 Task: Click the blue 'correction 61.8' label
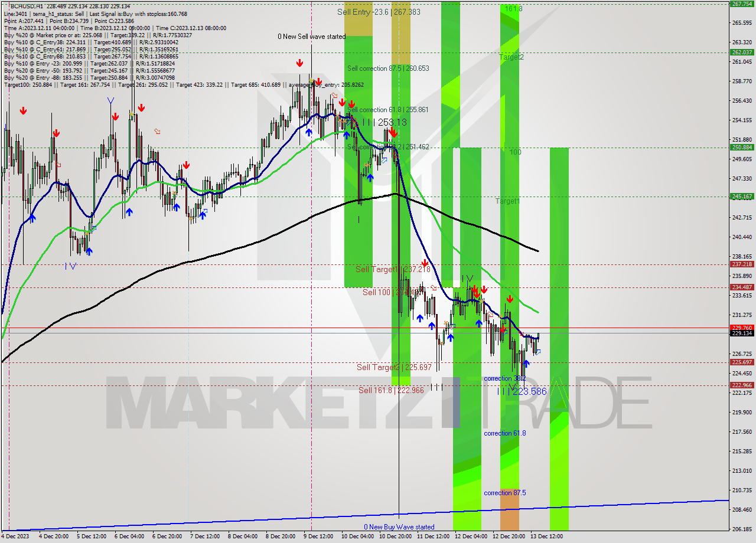click(x=504, y=433)
